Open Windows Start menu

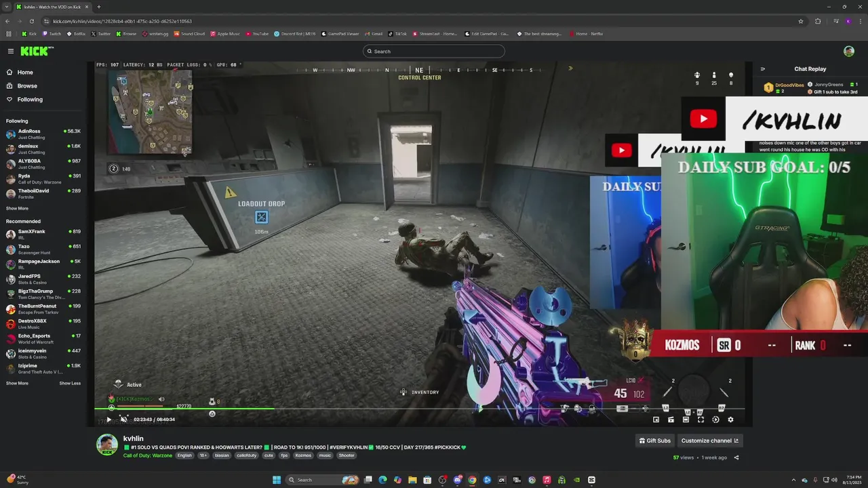tap(277, 480)
